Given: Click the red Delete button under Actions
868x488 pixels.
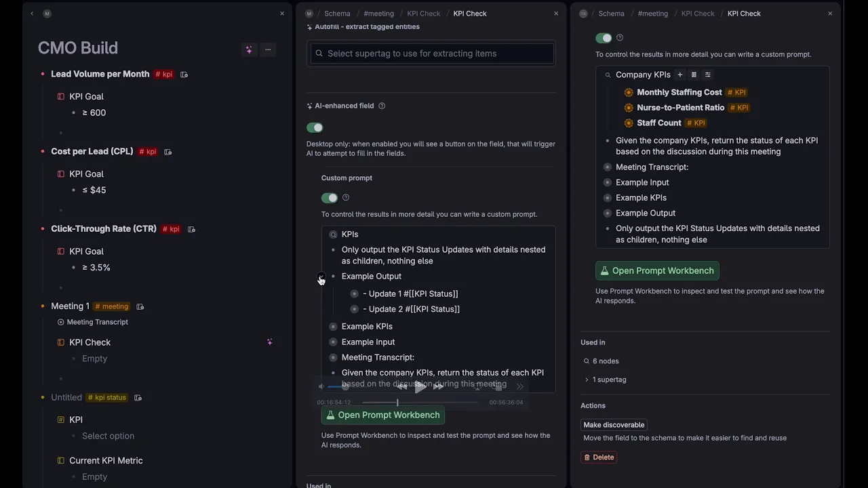Looking at the screenshot, I should point(599,457).
